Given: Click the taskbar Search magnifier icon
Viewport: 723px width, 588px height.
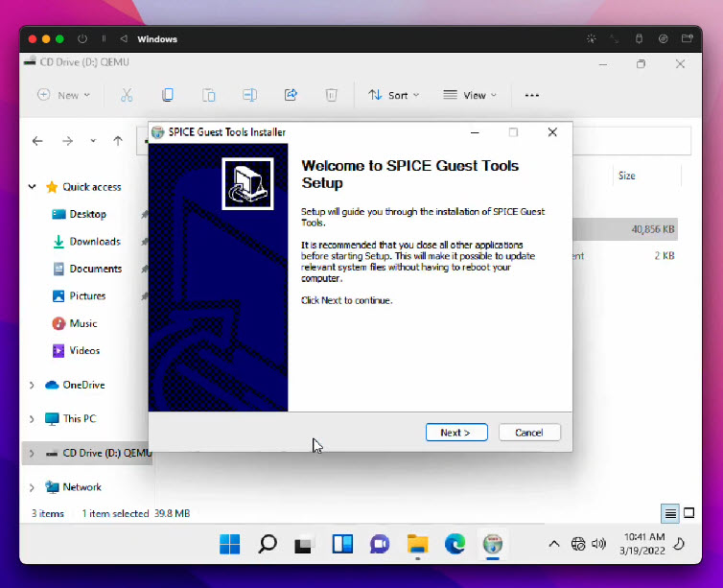Looking at the screenshot, I should coord(268,545).
